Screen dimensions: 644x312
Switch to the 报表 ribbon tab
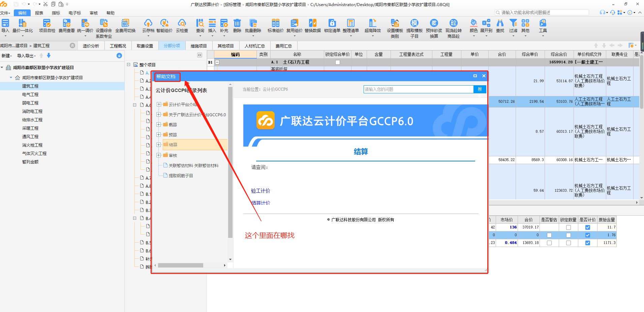point(39,13)
